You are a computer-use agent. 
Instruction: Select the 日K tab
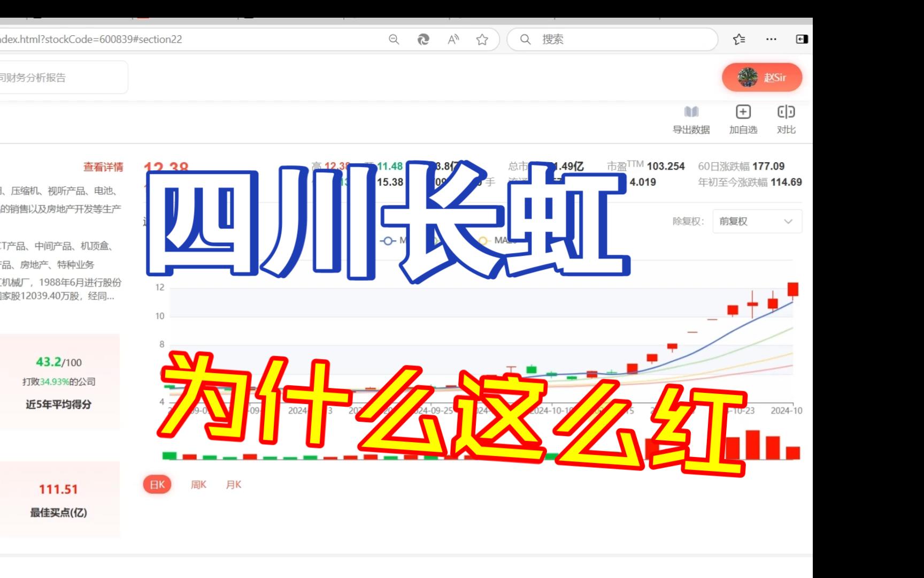coord(157,484)
